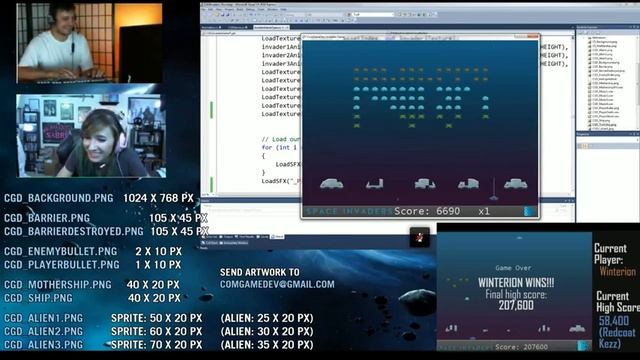640x360 pixels.
Task: Open the Project menu in Visual Studio
Action: click(x=230, y=9)
